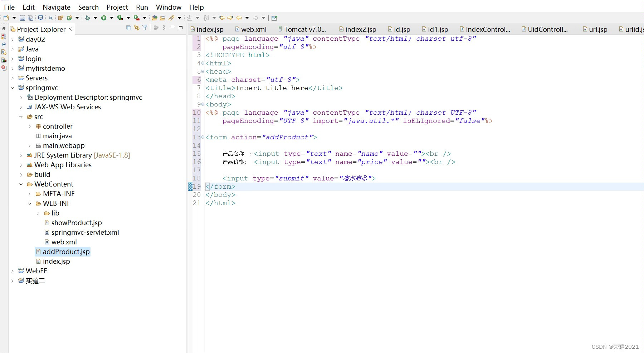Open the File menu
The height and width of the screenshot is (353, 644).
(x=9, y=7)
